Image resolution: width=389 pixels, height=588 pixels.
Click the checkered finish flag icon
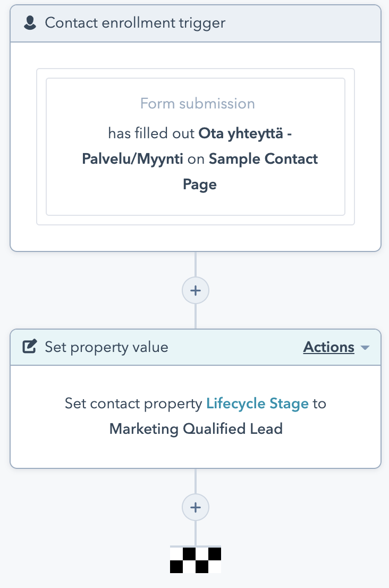point(196,560)
